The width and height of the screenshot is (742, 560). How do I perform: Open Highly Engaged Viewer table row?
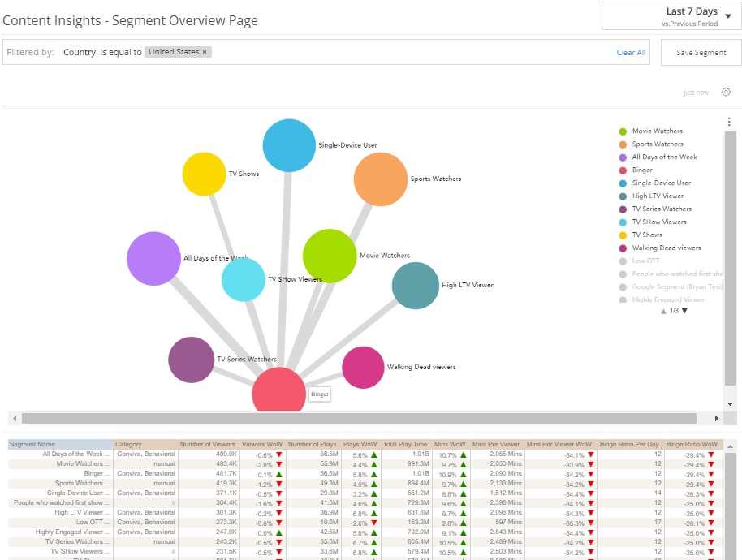click(x=365, y=532)
